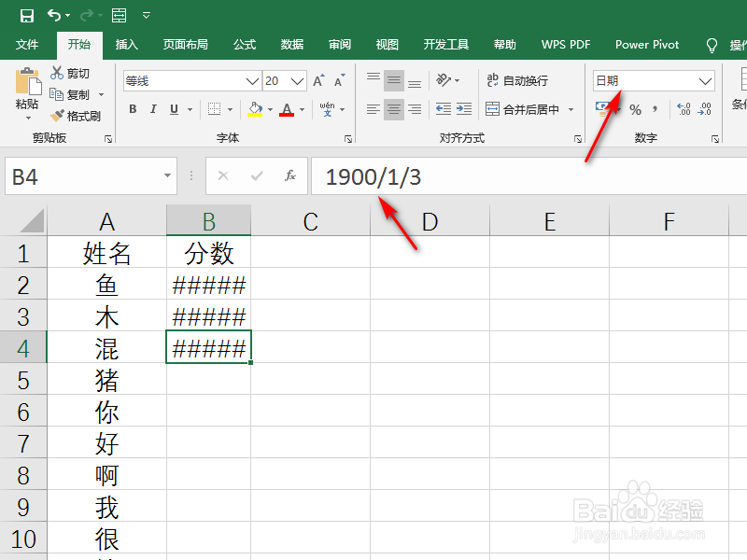Open the 数据 ribbon tab

(292, 45)
